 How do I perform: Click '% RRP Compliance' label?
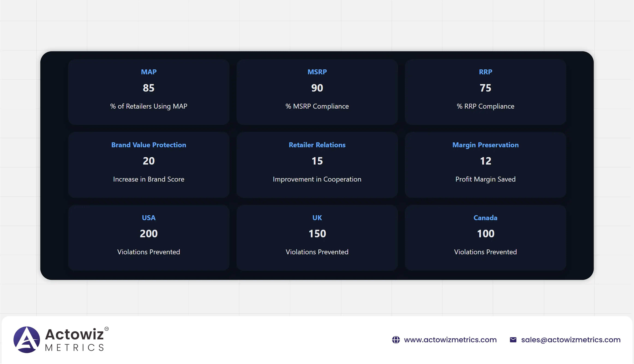486,106
